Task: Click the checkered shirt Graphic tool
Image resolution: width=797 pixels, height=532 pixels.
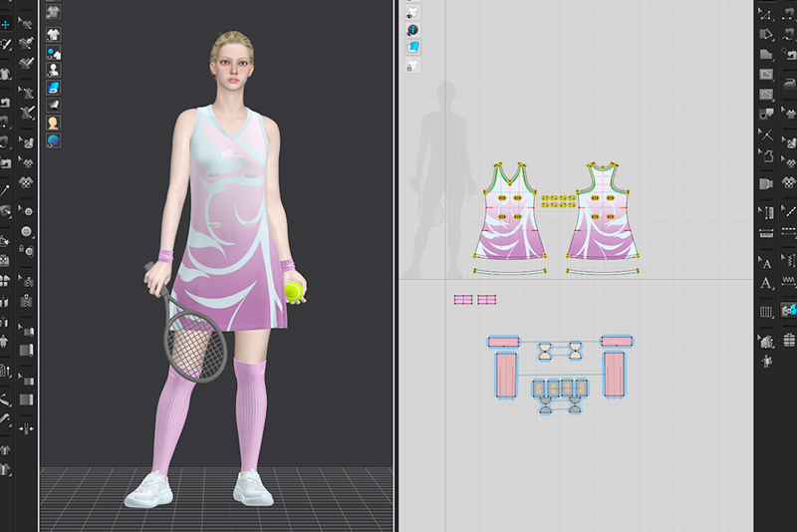Action: point(26,181)
